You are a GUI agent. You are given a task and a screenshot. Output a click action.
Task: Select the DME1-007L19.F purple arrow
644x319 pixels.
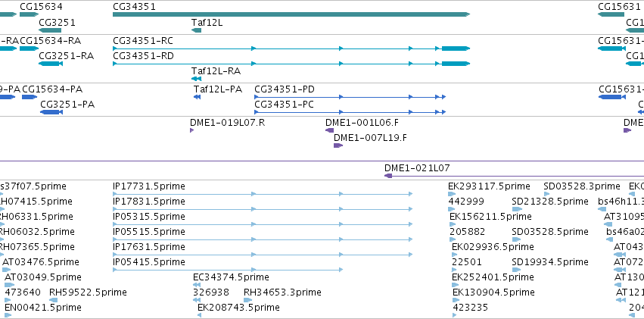point(338,145)
